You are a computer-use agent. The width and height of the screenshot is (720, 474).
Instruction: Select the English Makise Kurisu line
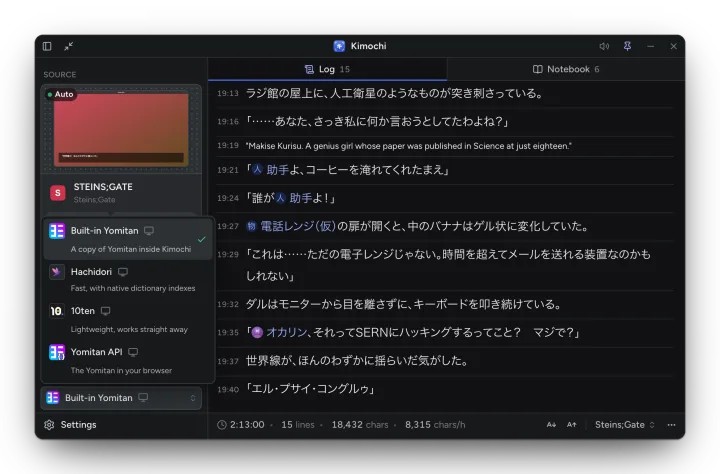(445, 146)
